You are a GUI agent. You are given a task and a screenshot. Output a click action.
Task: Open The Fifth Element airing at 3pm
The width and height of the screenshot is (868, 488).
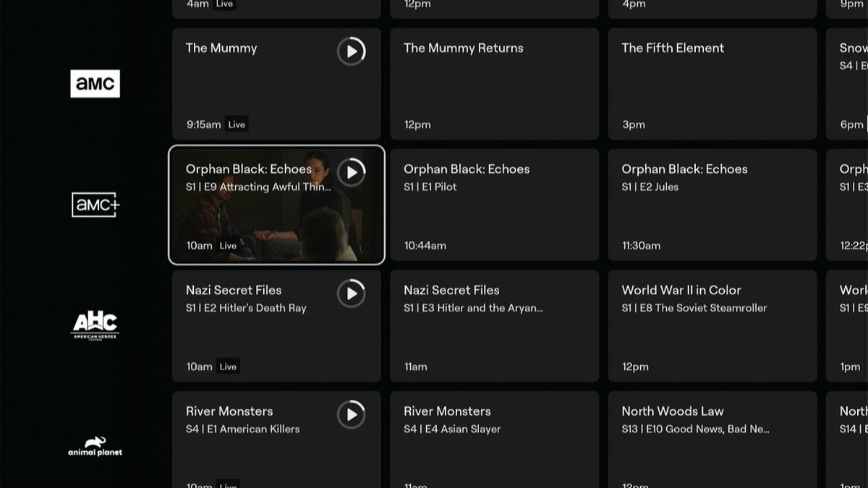click(x=712, y=84)
